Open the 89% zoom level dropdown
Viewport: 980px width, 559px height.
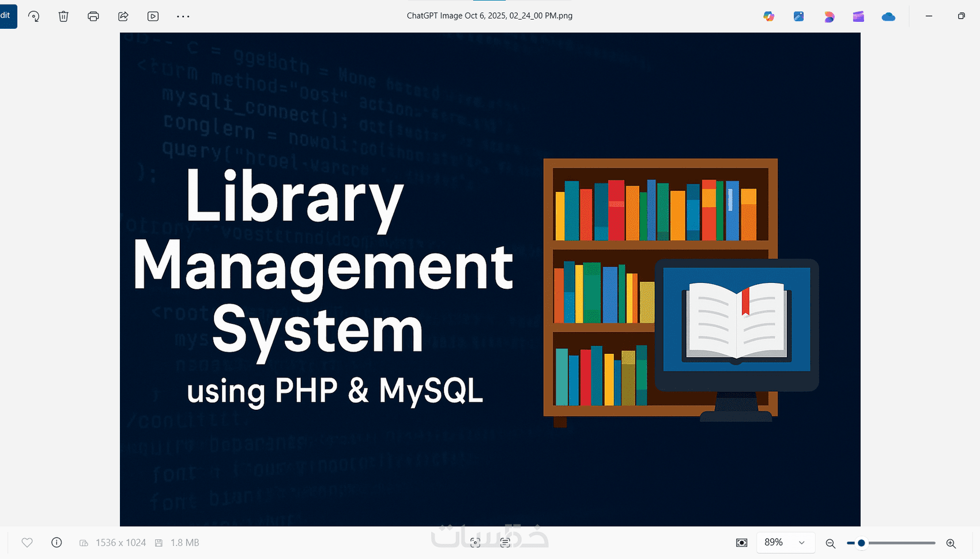tap(785, 542)
